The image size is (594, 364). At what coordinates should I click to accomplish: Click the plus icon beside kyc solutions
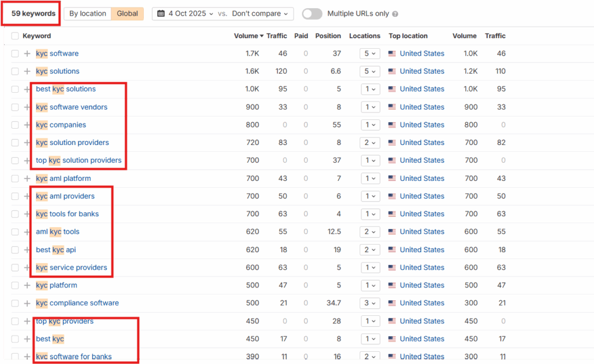[x=27, y=71]
